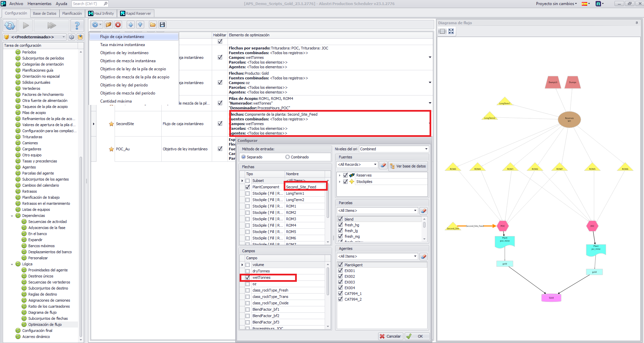Click the blue refresh arrows icon

click(10, 26)
